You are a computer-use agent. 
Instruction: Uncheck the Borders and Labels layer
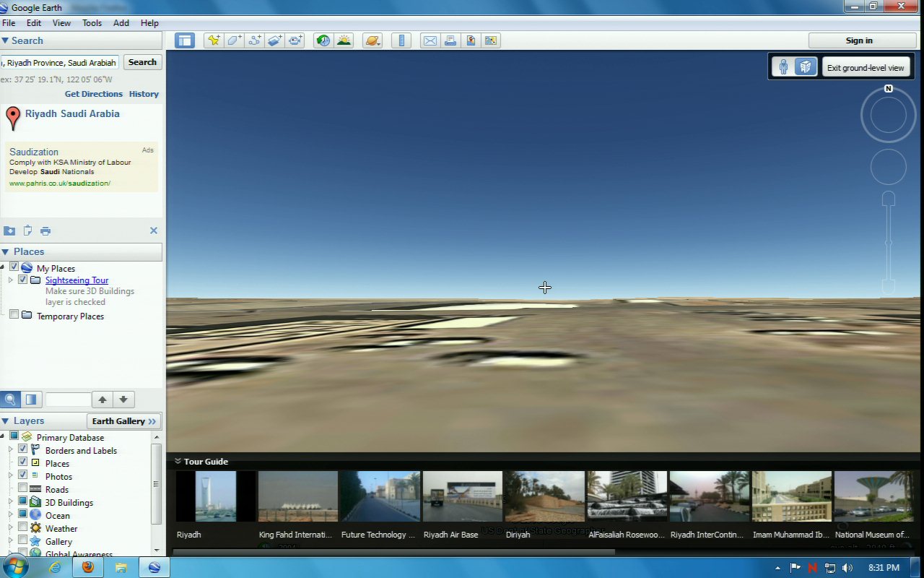[23, 449]
